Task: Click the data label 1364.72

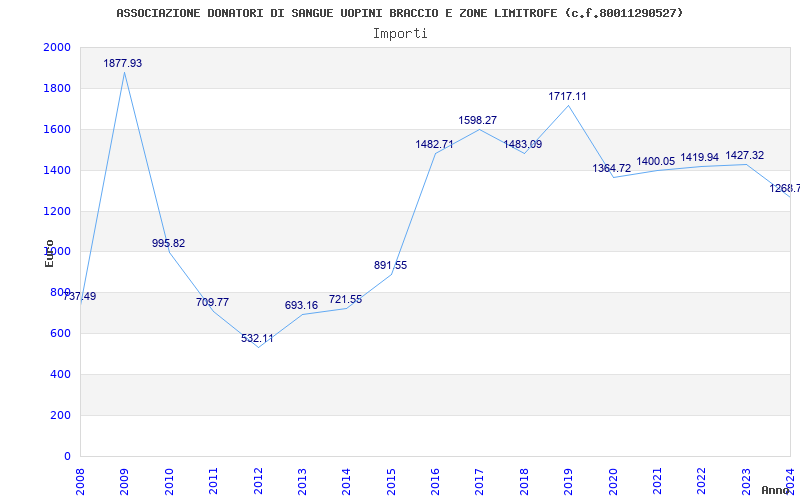Action: click(612, 168)
